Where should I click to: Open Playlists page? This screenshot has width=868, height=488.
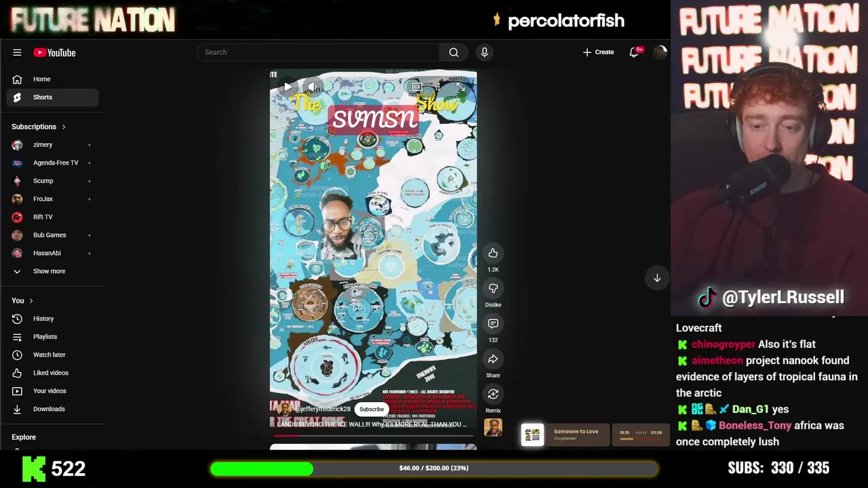click(52, 337)
